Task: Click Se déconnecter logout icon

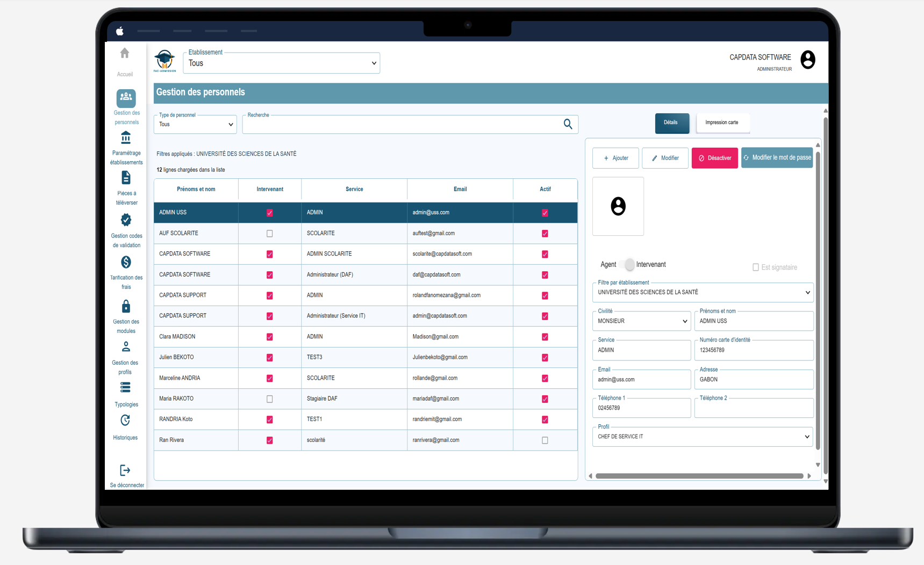Action: (x=125, y=471)
